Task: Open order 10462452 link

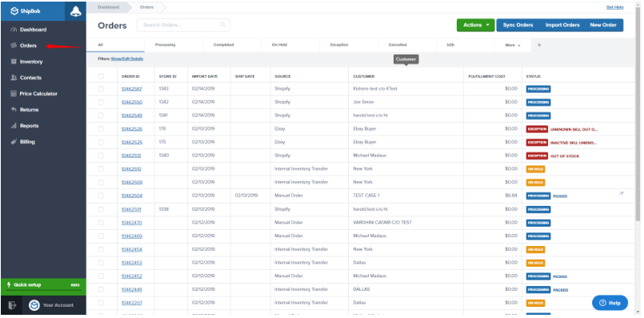Action: pyautogui.click(x=131, y=276)
